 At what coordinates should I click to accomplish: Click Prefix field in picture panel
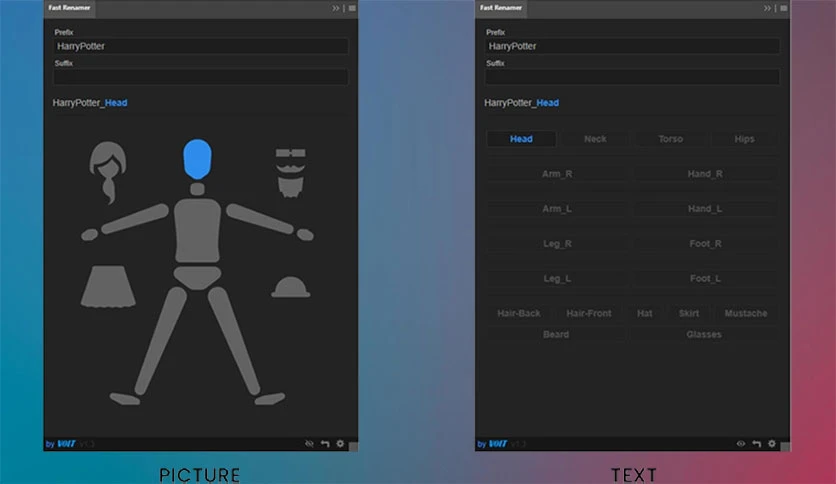[200, 46]
